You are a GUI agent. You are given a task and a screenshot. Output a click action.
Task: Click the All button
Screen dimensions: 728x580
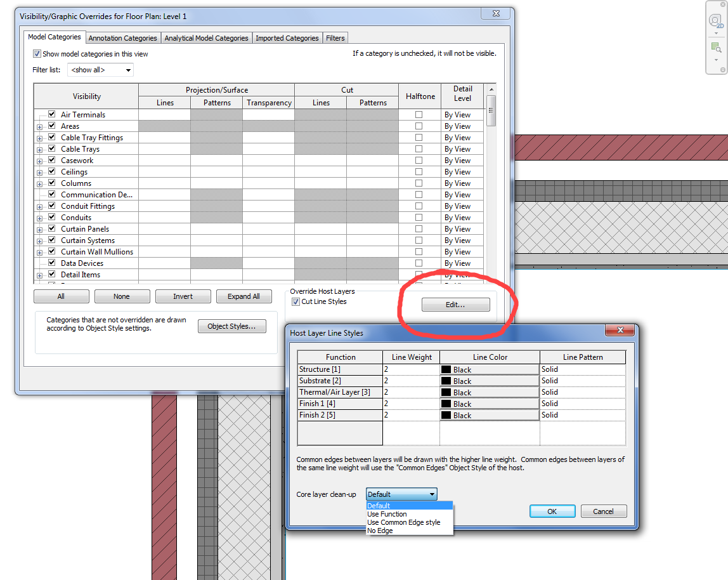(x=62, y=296)
